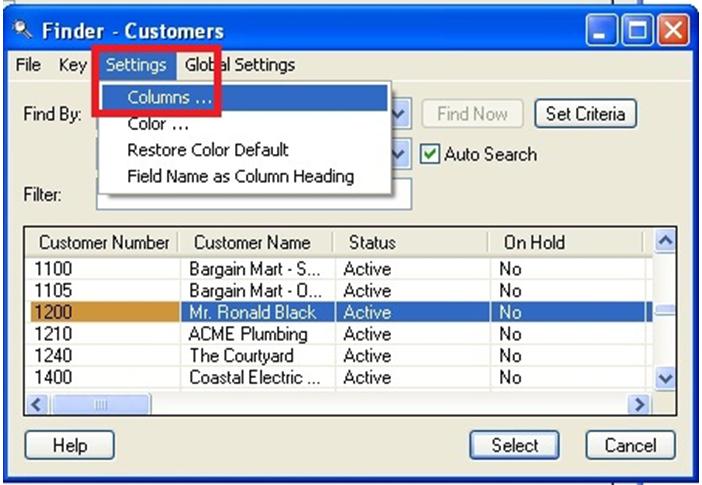Close the Finder - Customers window
Viewport: 702px width, 485px height.
pos(673,30)
